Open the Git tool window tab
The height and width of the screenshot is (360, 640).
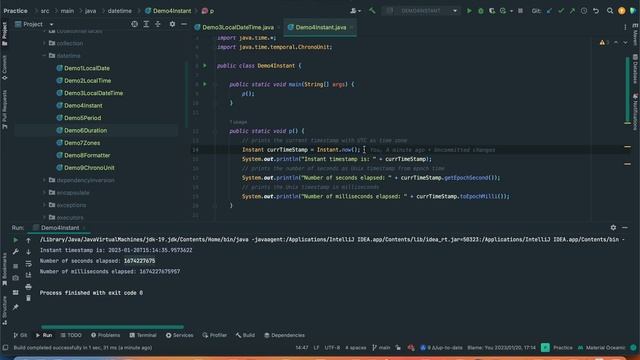pos(20,335)
